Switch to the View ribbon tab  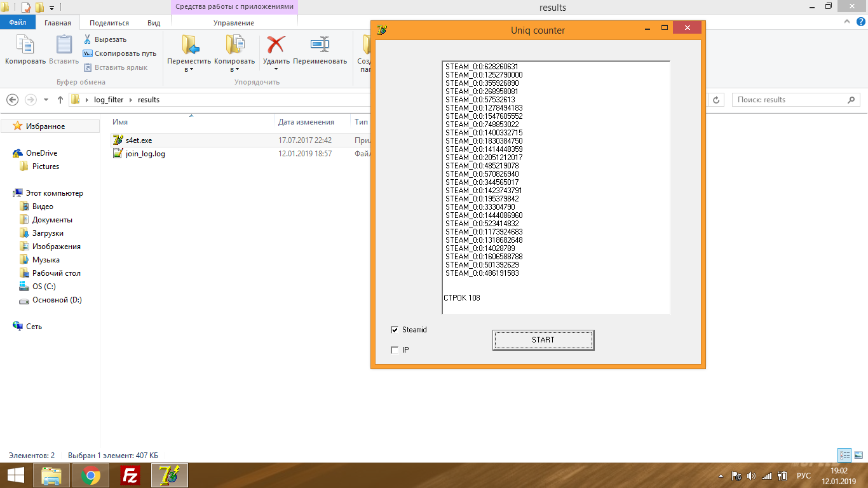pos(154,23)
